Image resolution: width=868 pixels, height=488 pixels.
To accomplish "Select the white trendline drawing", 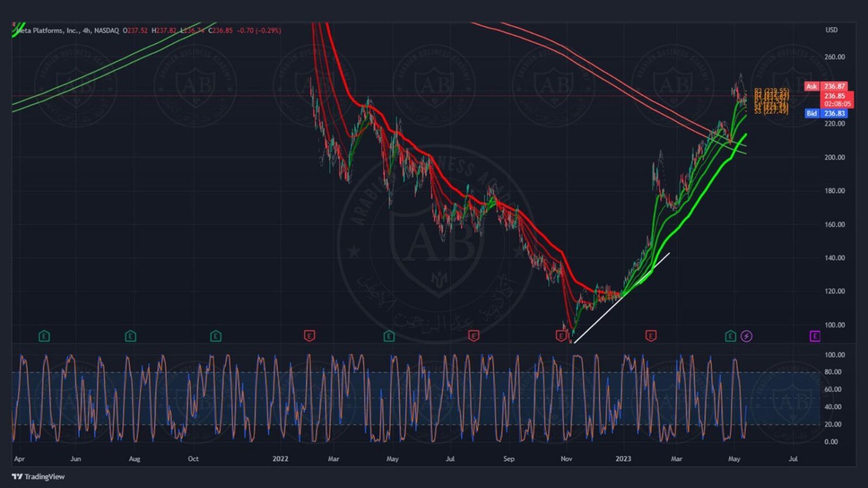I will 621,298.
